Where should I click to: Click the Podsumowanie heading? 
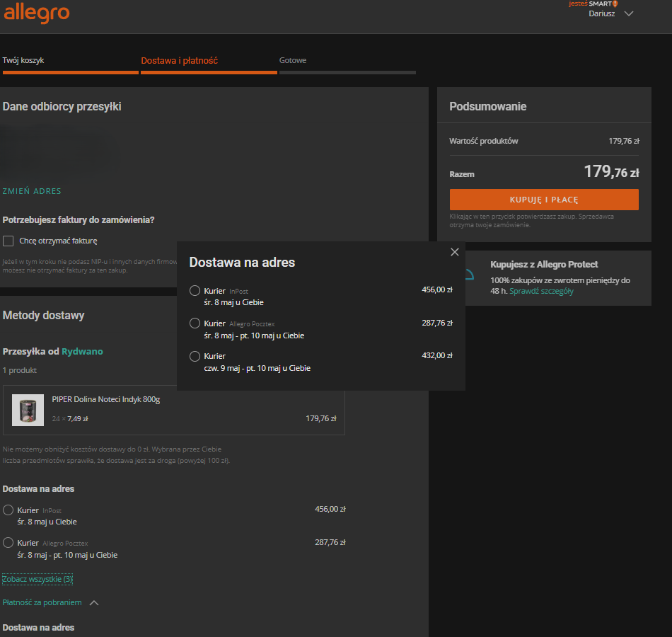(487, 106)
